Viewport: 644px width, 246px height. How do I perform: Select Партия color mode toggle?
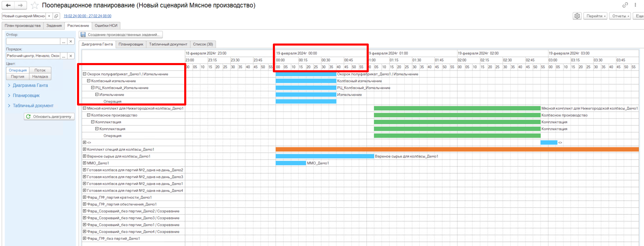tap(17, 77)
